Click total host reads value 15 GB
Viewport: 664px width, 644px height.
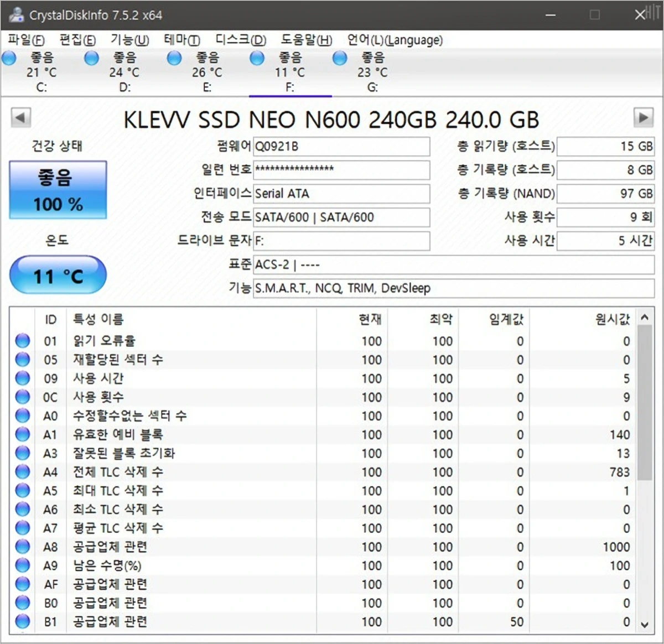click(606, 147)
